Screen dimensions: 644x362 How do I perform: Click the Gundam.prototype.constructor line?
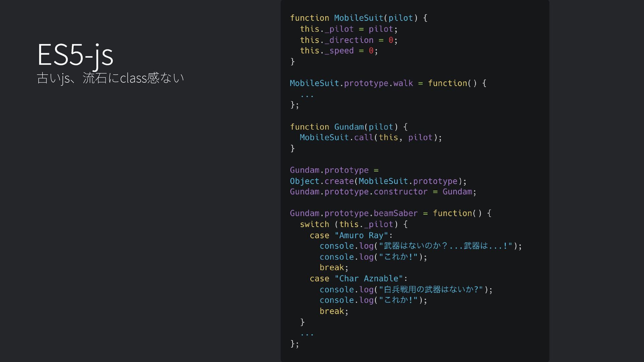click(383, 192)
